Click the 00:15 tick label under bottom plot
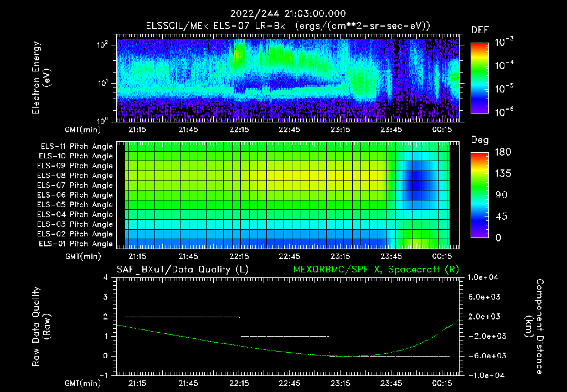The image size is (567, 392). point(442,383)
